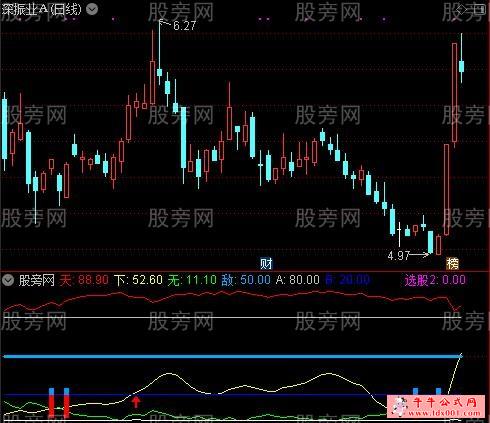The width and height of the screenshot is (490, 423).
Task: Click the tall red candlestick at far right
Action: [x=454, y=95]
